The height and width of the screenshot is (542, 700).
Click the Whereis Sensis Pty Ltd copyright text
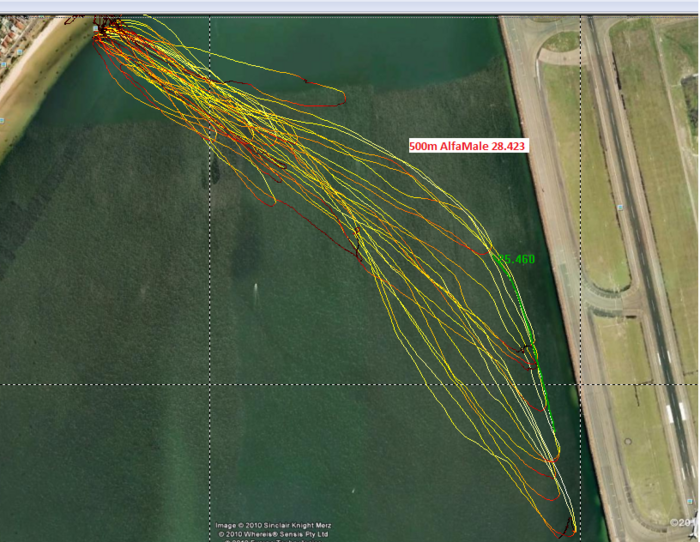tap(273, 534)
